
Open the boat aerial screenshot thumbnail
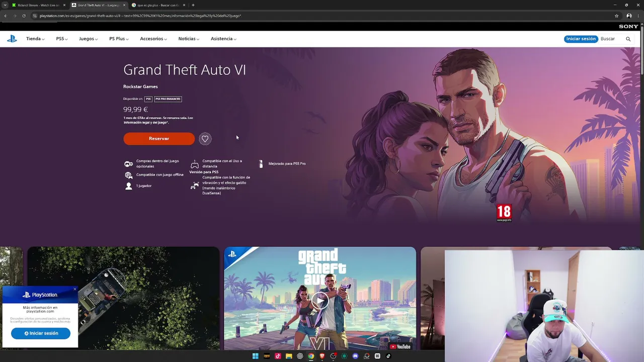click(123, 298)
